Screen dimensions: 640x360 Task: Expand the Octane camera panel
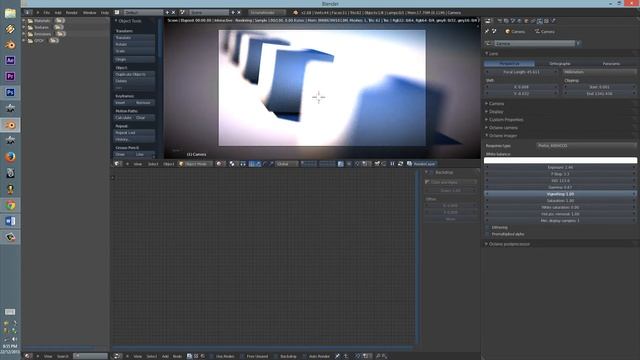point(487,127)
